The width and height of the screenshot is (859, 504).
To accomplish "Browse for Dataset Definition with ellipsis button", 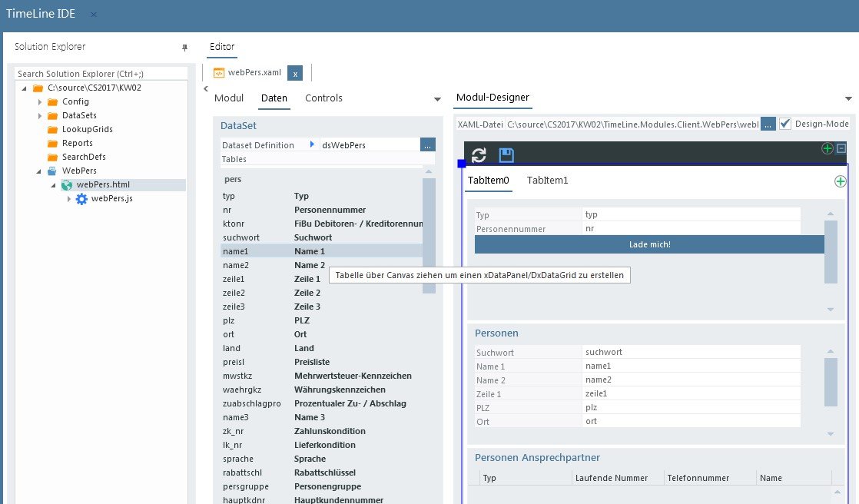I will 428,144.
